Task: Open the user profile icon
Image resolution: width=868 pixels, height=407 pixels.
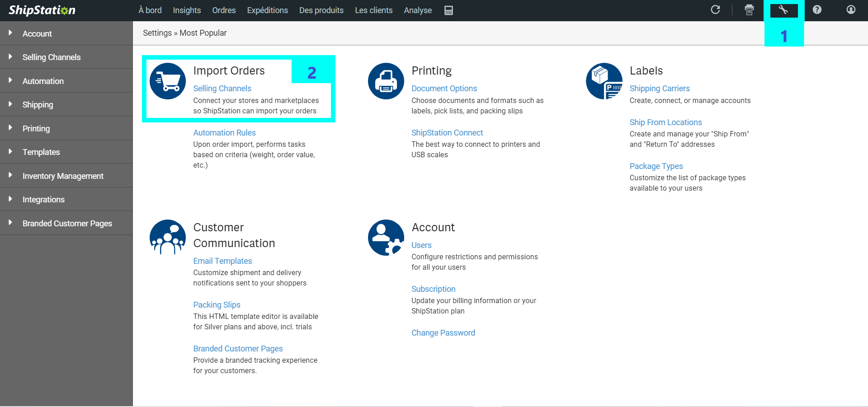Action: pyautogui.click(x=851, y=9)
